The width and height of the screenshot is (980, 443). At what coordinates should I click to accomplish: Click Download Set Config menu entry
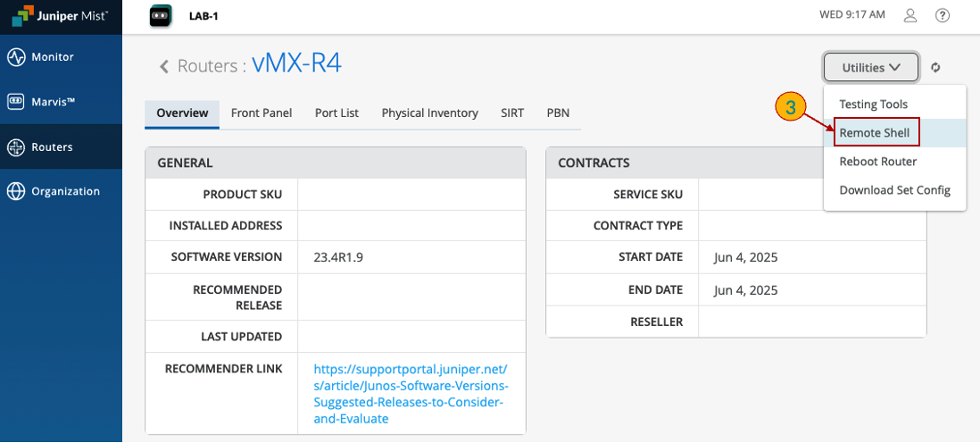tap(894, 190)
